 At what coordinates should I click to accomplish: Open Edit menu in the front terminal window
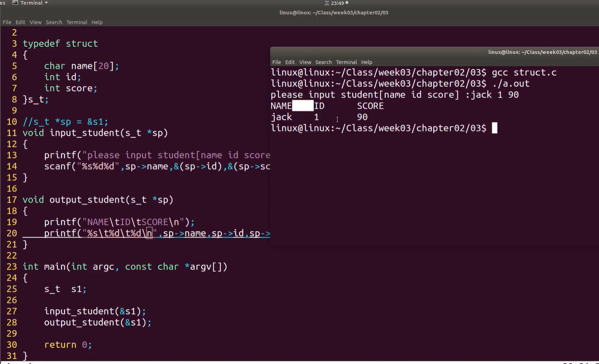click(290, 62)
